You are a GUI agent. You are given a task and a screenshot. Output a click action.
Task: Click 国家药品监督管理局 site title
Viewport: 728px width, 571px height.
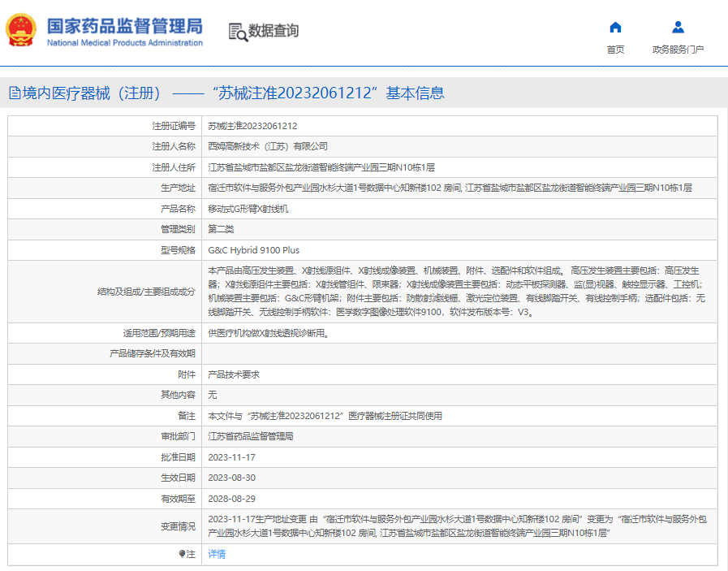coord(125,26)
